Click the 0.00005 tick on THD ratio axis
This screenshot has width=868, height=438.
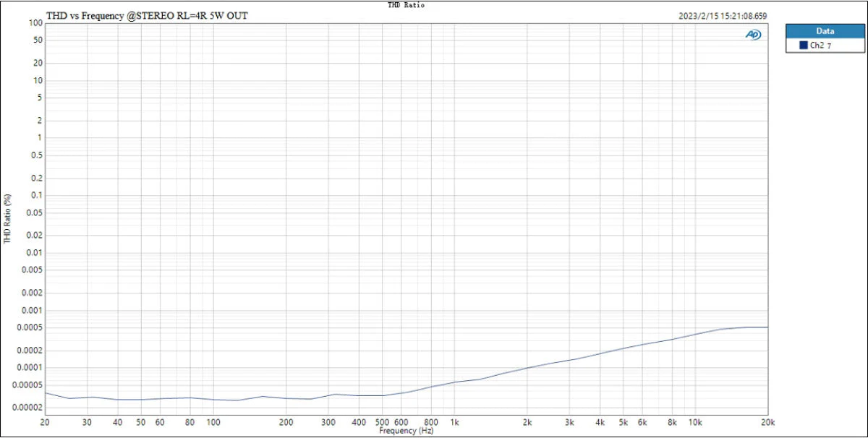pos(28,385)
